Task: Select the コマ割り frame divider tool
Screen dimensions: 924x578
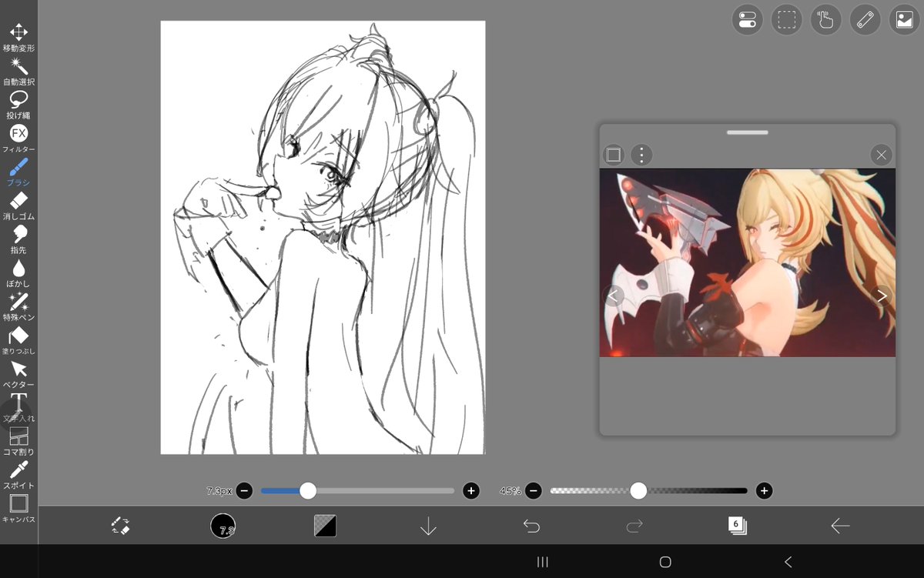Action: tap(18, 441)
